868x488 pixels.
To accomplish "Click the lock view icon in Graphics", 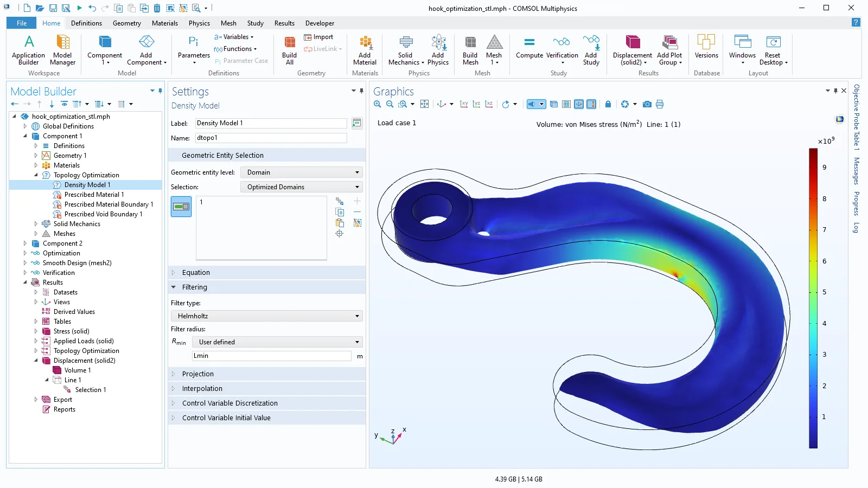I will pos(608,104).
